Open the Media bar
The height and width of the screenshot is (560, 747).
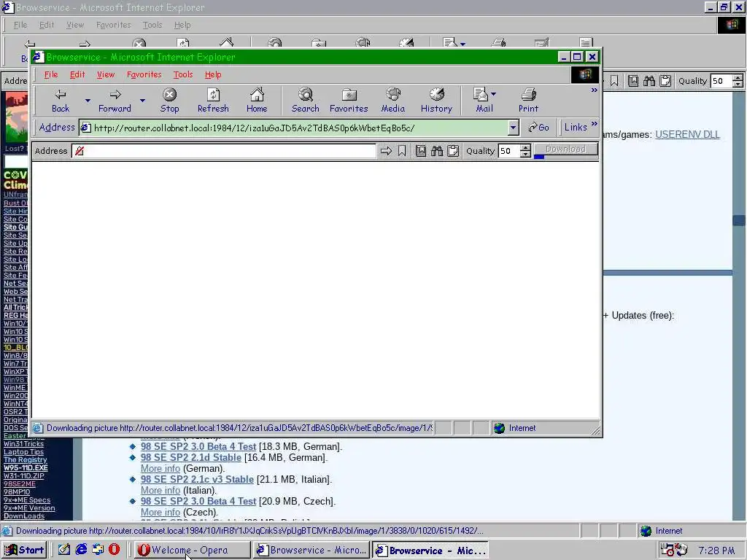tap(393, 101)
